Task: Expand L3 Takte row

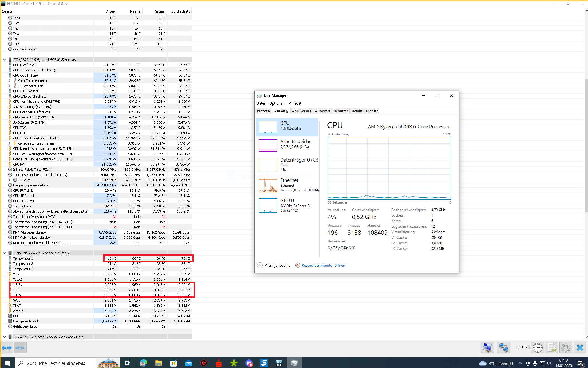Action: click(x=9, y=180)
